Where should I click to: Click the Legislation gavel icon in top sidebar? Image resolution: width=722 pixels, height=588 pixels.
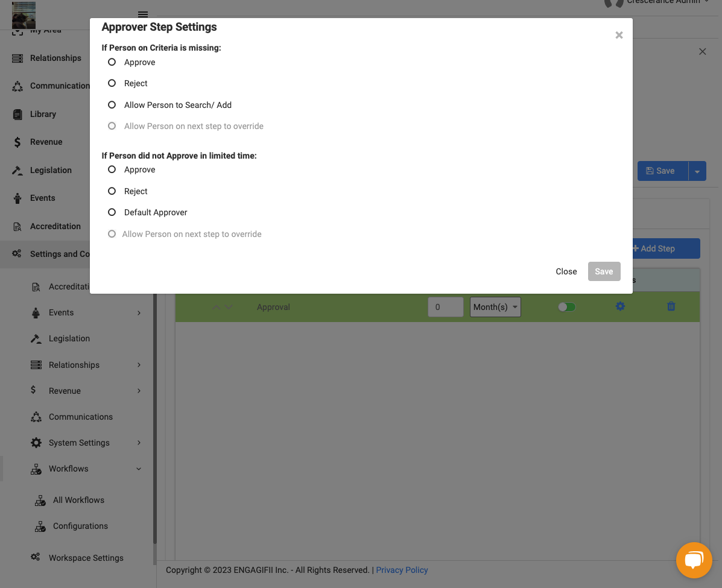(17, 170)
